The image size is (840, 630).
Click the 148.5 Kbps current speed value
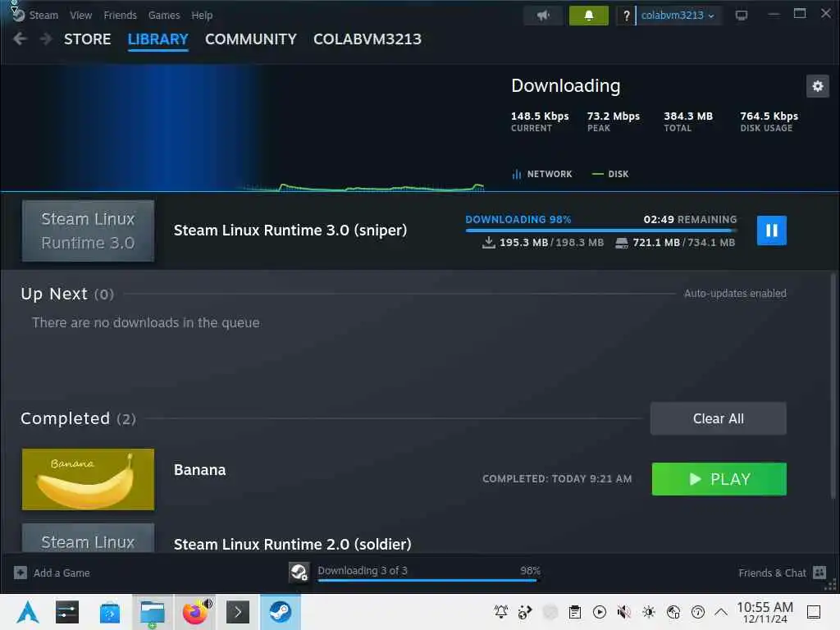point(540,116)
